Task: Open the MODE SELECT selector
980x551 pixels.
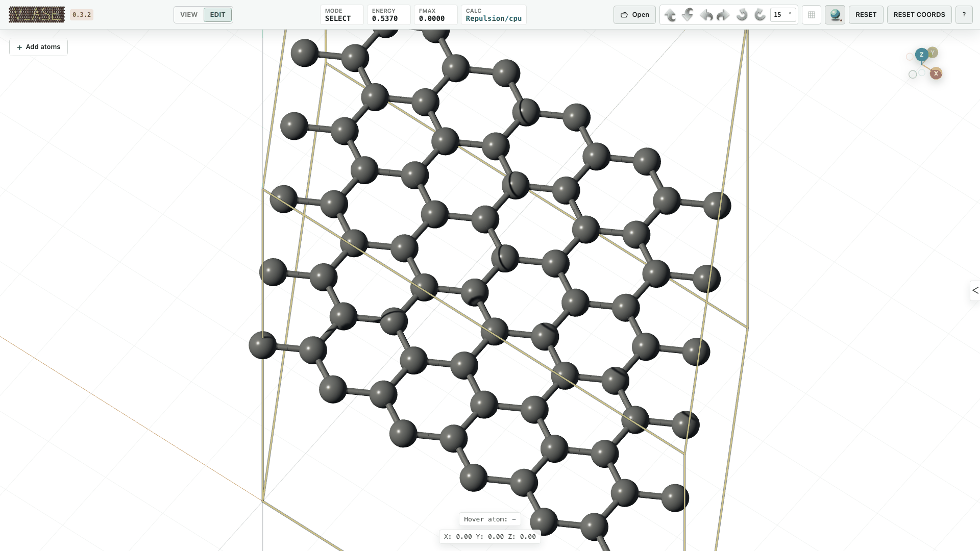Action: pyautogui.click(x=341, y=15)
